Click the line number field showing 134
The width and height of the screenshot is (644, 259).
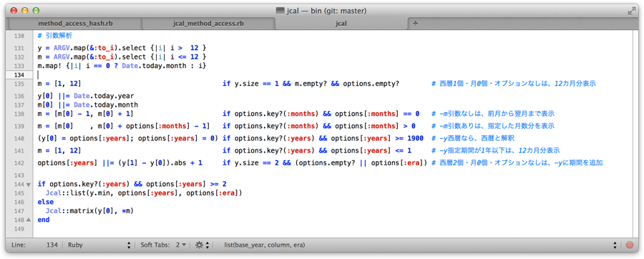[x=52, y=245]
